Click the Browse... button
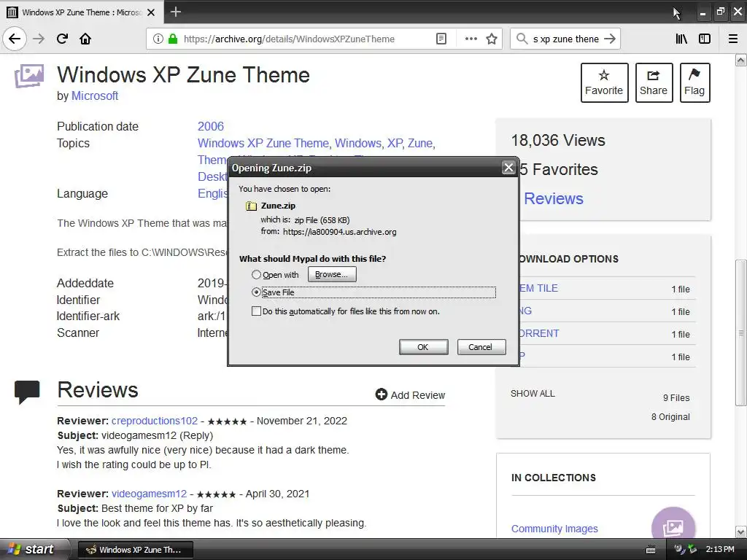 332,274
